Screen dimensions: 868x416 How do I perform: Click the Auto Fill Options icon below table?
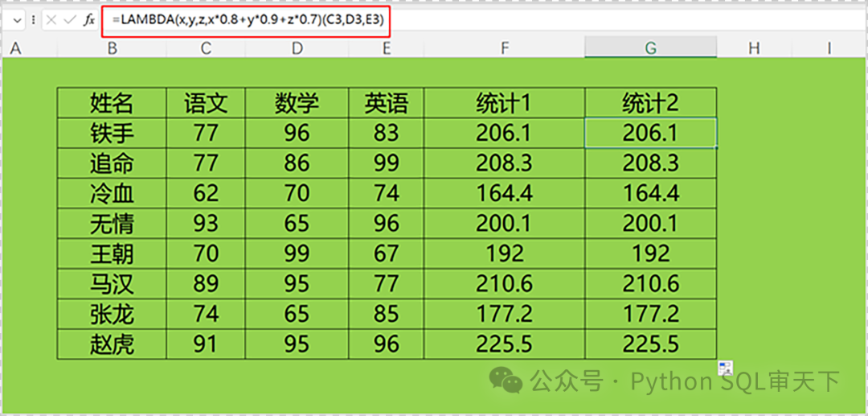(726, 369)
